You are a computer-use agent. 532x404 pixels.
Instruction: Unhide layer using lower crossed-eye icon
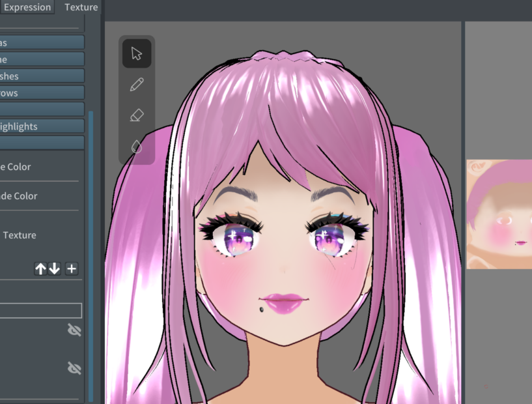(x=74, y=368)
